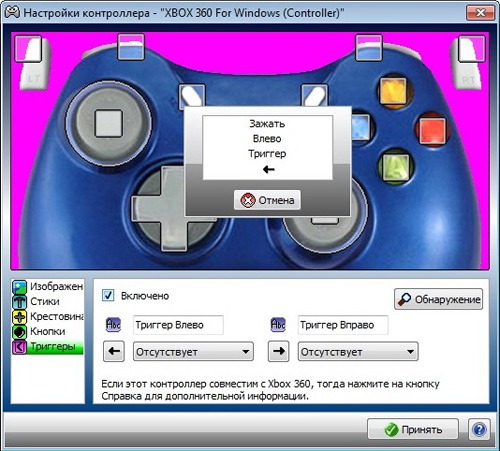500x451 pixels.
Task: Click the green A button marker
Action: 396,167
